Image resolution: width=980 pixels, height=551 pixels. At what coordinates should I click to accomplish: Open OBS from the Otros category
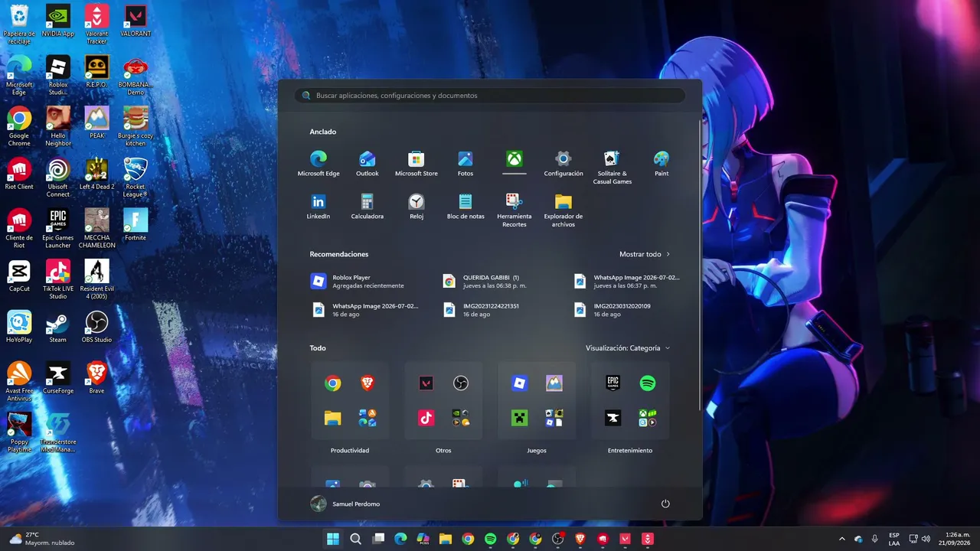[x=461, y=383]
